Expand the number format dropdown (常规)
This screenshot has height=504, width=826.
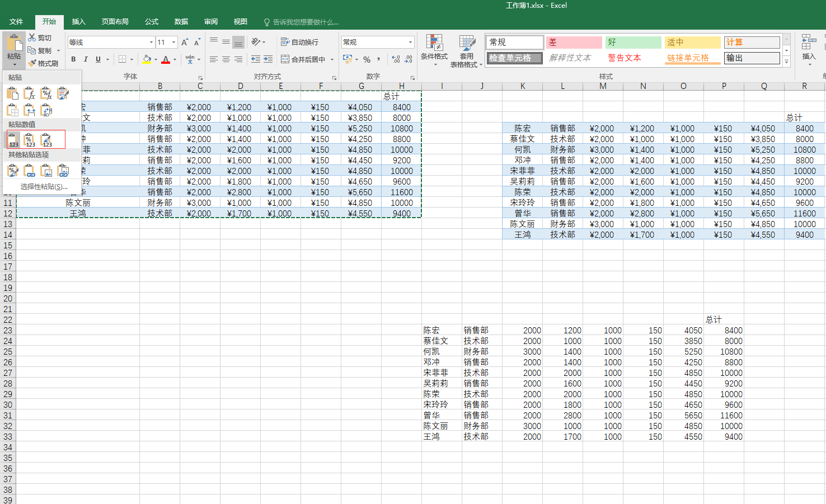(x=410, y=43)
